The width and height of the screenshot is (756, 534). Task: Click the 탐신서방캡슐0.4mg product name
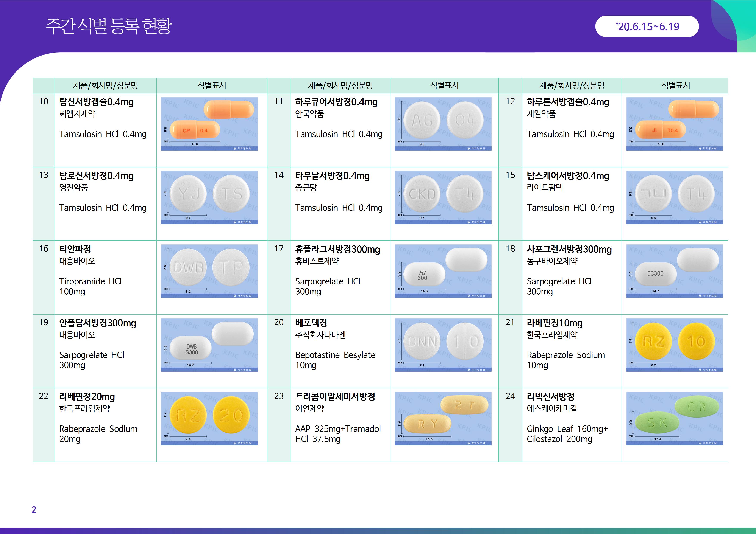(x=96, y=102)
